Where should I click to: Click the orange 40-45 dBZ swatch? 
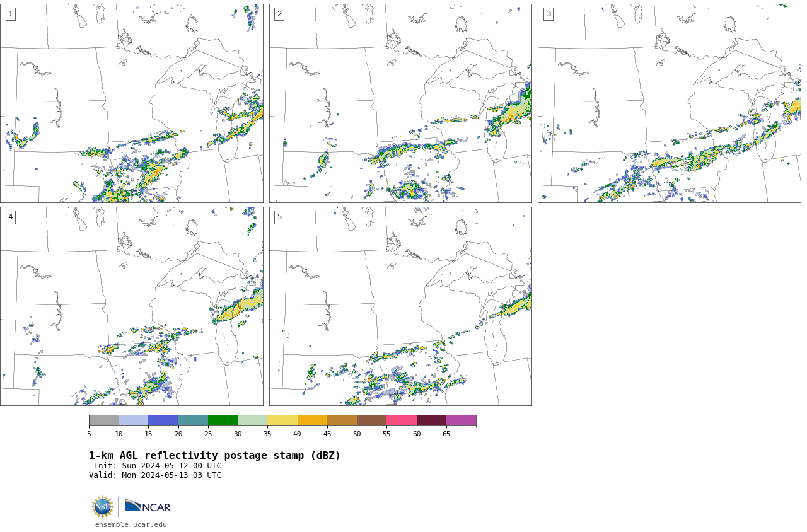[x=312, y=420]
